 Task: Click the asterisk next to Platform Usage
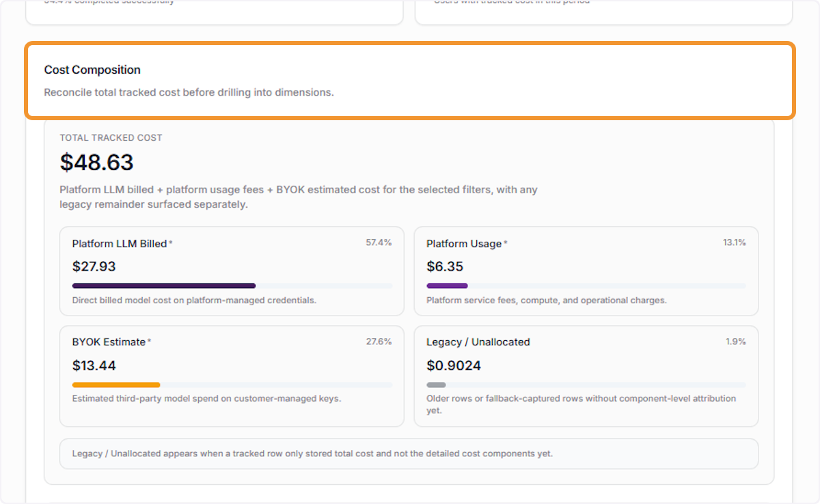(506, 242)
